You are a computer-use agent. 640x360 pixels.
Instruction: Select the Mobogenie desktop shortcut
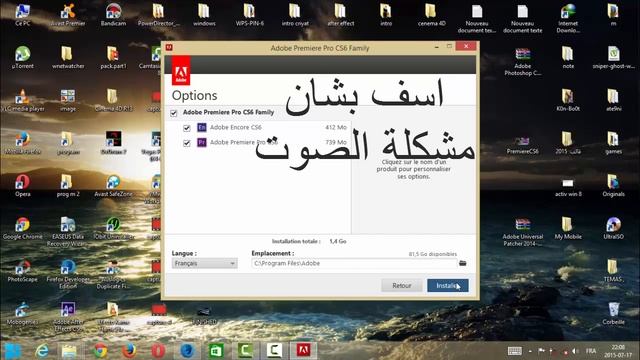(22, 314)
